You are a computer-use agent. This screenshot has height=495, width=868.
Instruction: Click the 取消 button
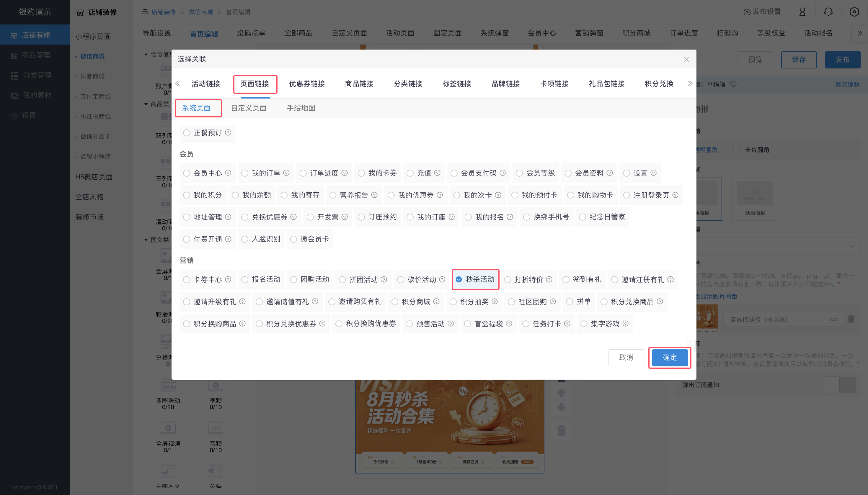click(x=626, y=358)
